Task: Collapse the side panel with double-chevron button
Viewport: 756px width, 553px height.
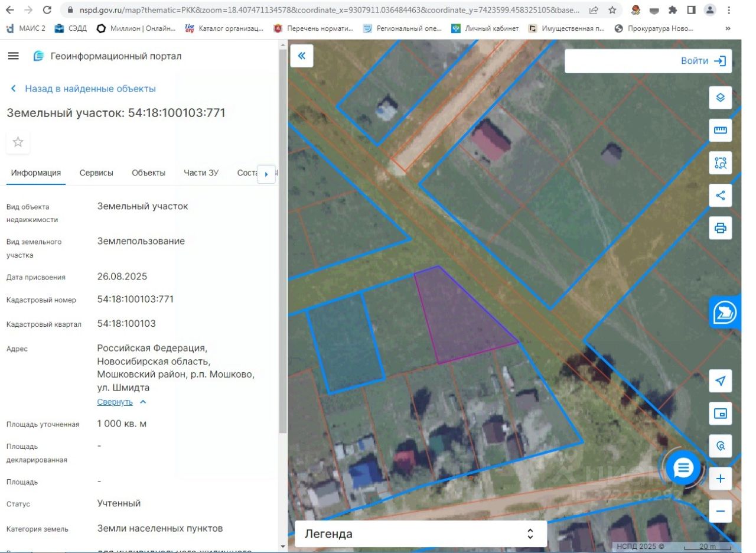Action: point(302,56)
